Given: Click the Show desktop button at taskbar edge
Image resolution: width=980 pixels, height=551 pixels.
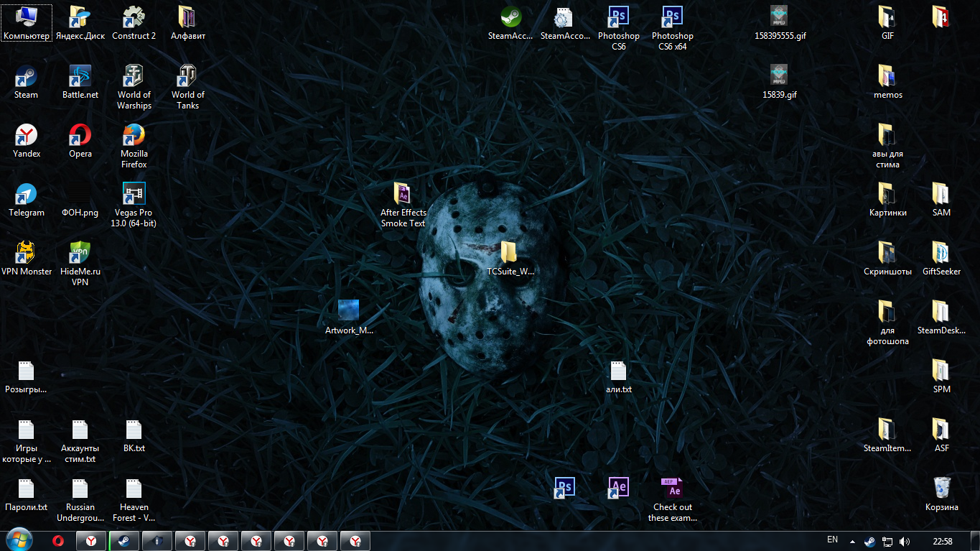Looking at the screenshot, I should 974,541.
